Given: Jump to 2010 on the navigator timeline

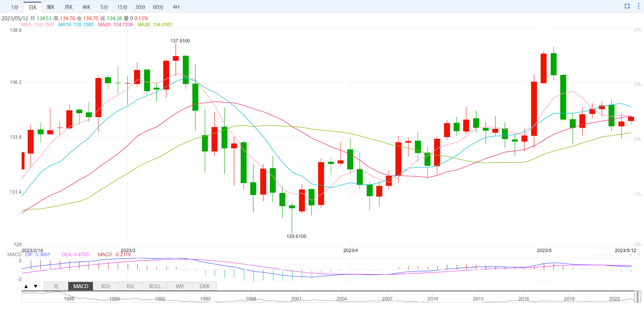Looking at the screenshot, I should point(433,299).
